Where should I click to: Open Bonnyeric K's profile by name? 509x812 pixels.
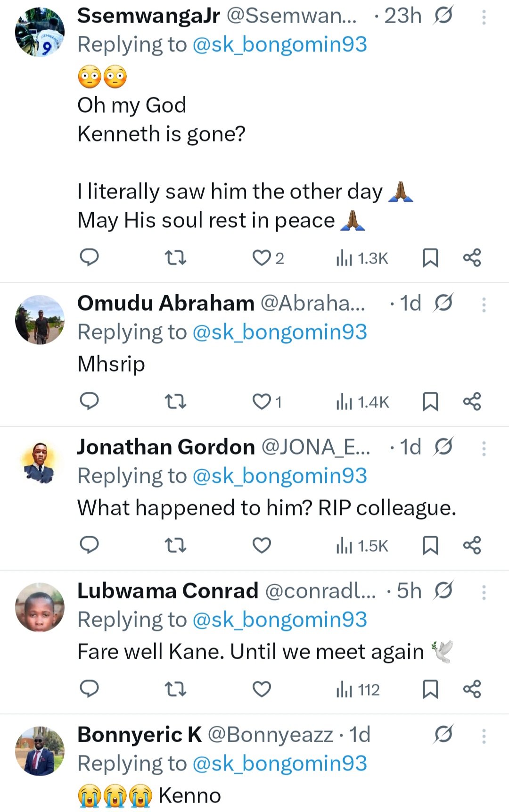click(x=139, y=735)
